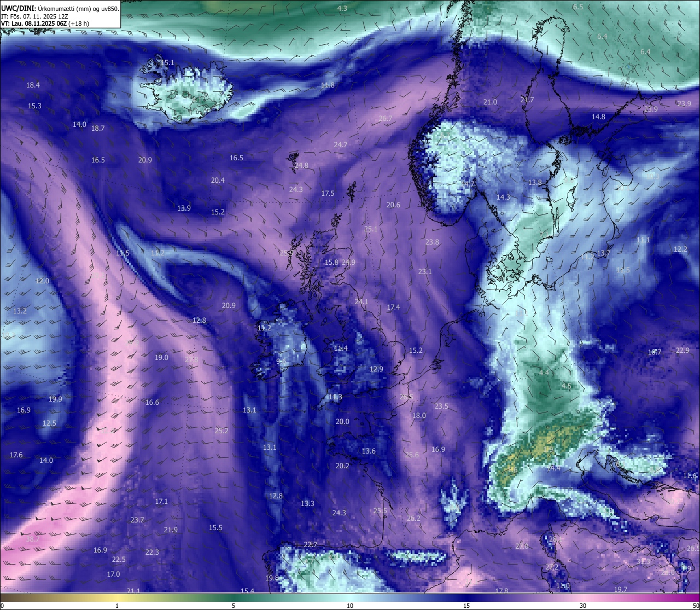Click the map value '25.6'
The image size is (700, 610).
[x=412, y=455]
